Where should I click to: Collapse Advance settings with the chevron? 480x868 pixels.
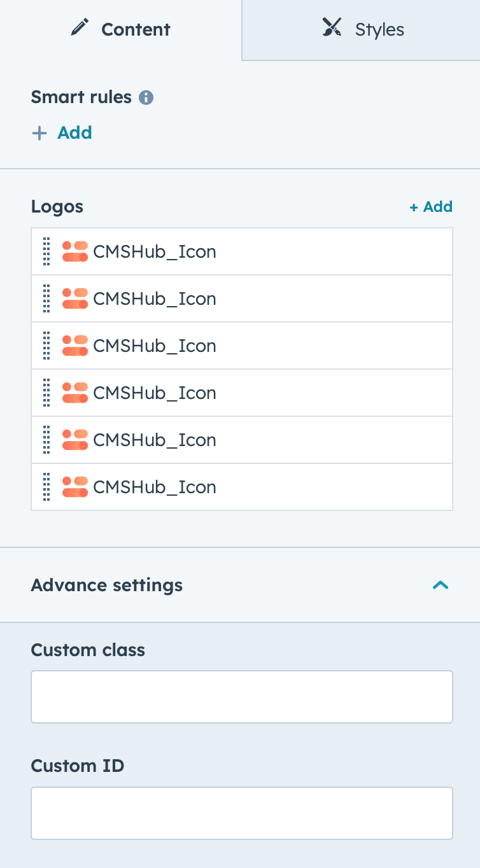(441, 585)
